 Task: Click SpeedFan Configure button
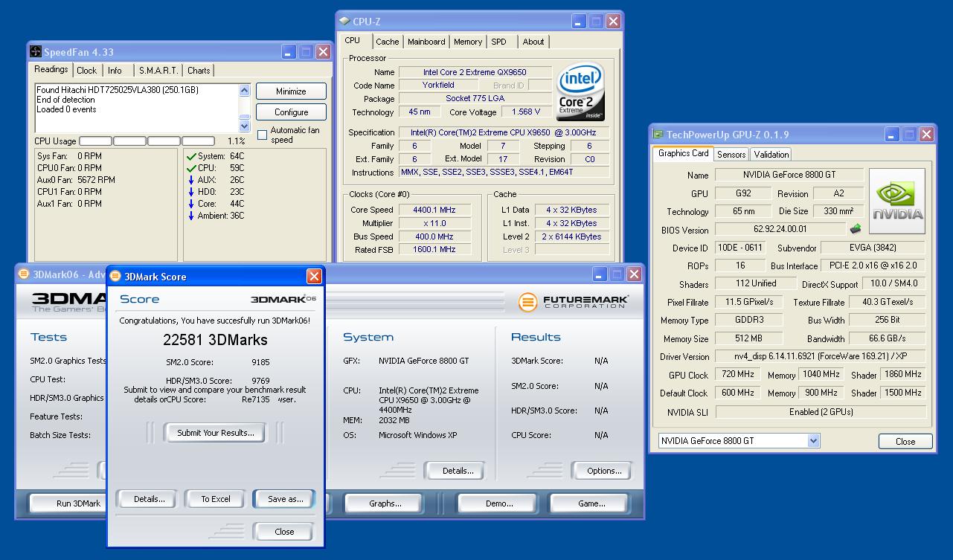(x=291, y=112)
